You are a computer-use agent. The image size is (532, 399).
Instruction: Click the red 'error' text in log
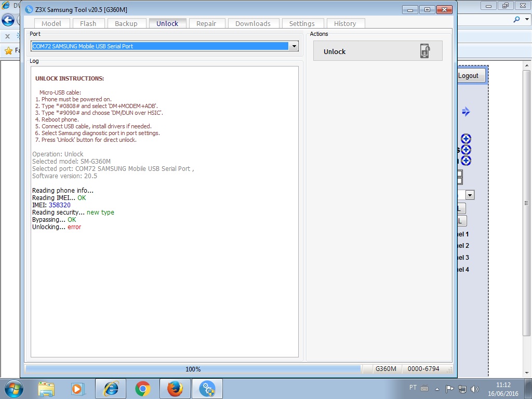74,227
